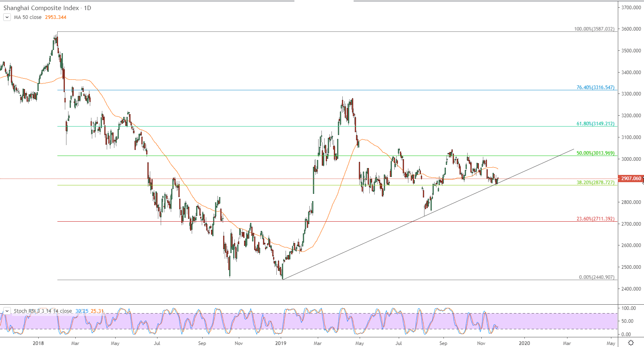This screenshot has width=644, height=347.
Task: Open chart settings gear icon
Action: click(x=631, y=343)
